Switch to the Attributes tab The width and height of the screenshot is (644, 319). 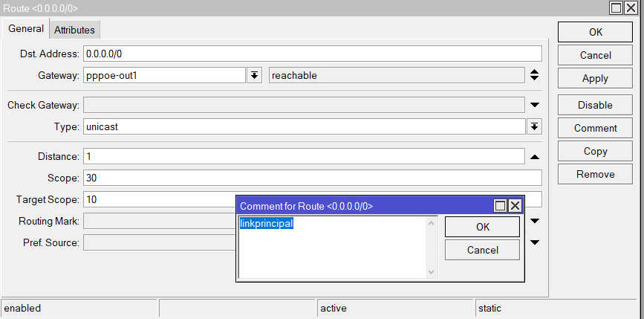74,30
